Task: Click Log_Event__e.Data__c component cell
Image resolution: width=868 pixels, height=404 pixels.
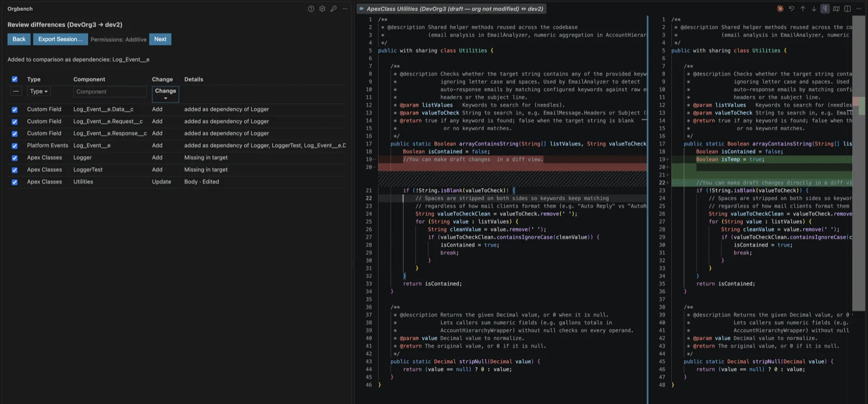Action: coord(103,109)
